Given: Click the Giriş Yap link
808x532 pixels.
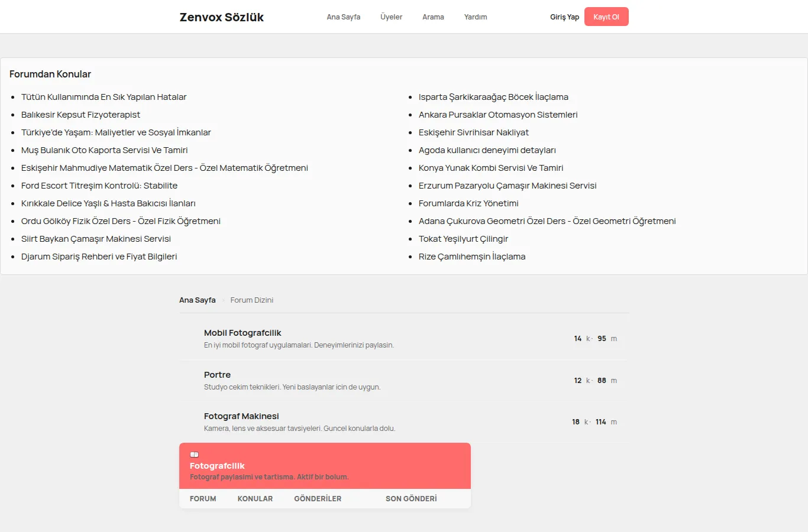Looking at the screenshot, I should 564,17.
